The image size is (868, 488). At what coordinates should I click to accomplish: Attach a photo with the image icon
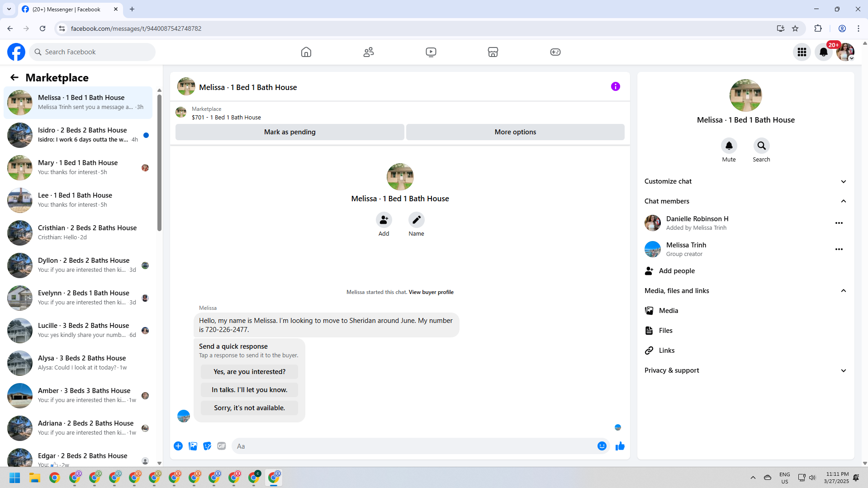pos(193,446)
